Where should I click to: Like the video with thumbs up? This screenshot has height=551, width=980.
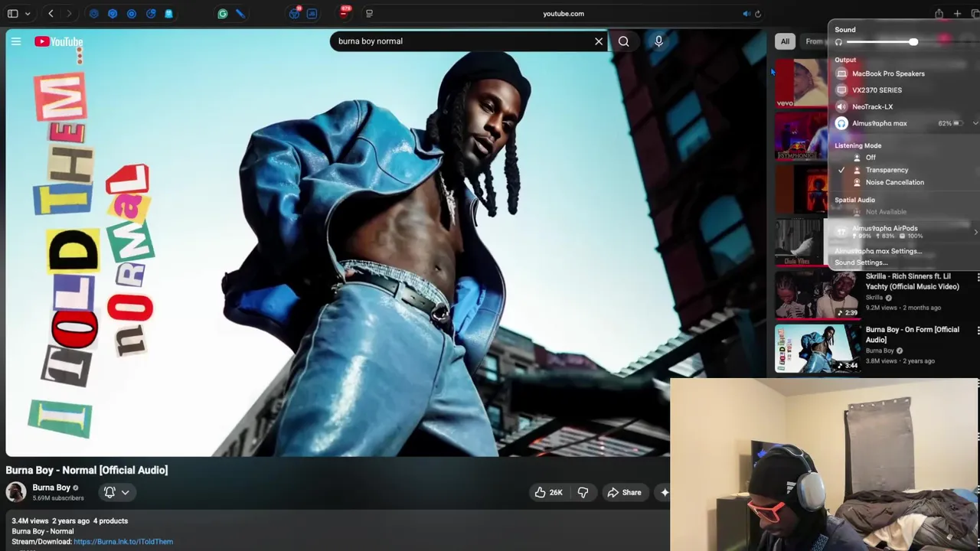pos(541,492)
